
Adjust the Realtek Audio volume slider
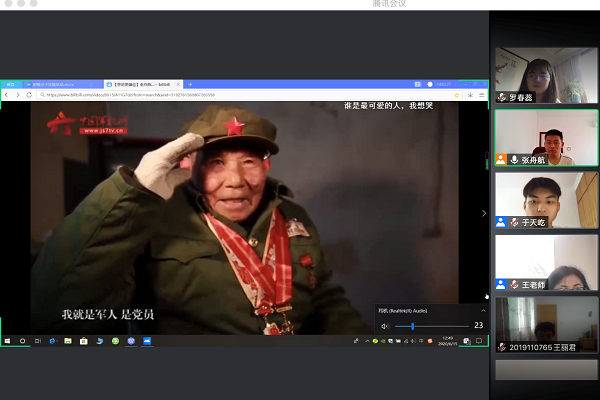(x=413, y=326)
